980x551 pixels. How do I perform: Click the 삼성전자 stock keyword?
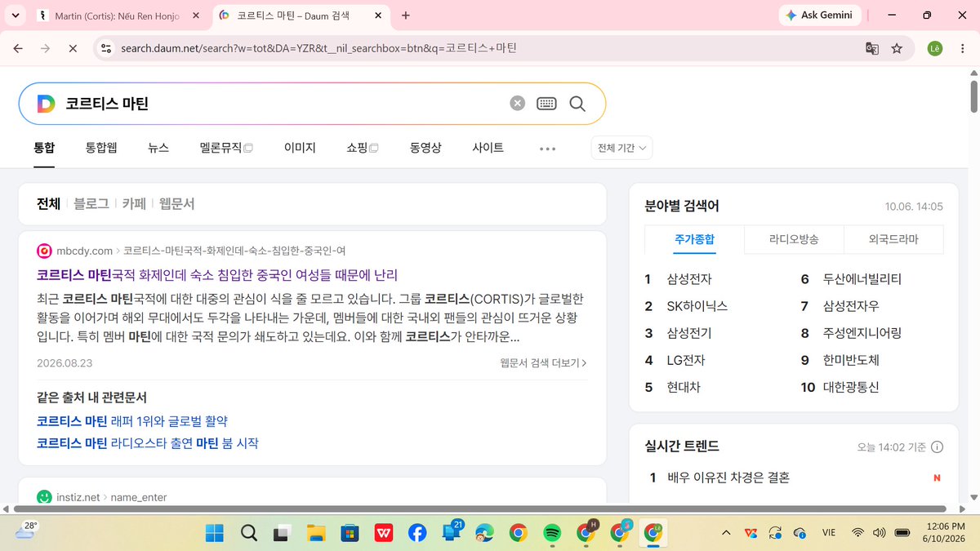pos(689,279)
